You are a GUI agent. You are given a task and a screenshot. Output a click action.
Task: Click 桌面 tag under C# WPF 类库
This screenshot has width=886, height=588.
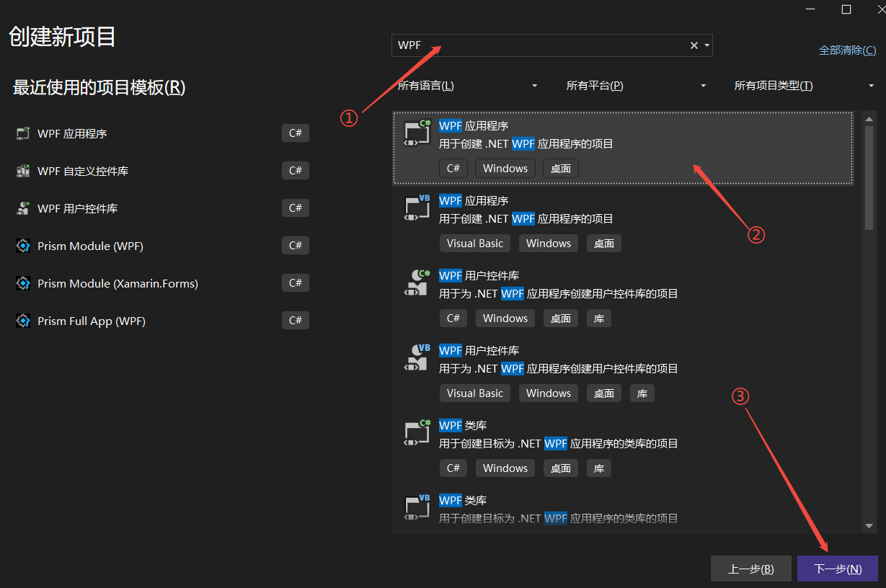click(x=561, y=468)
